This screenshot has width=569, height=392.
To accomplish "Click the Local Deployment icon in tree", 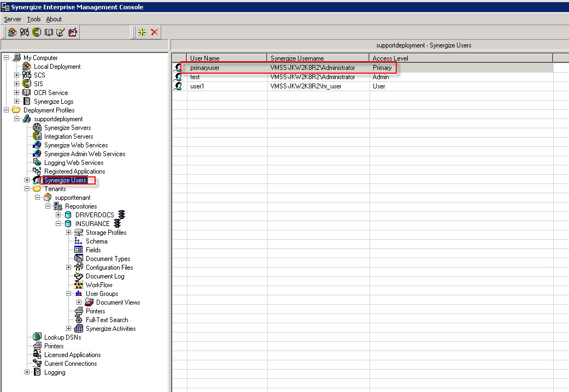I will pyautogui.click(x=26, y=67).
